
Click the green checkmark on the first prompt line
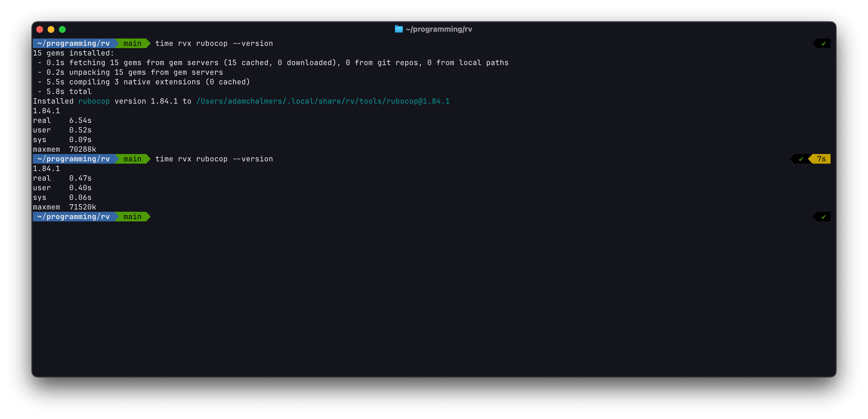(x=824, y=43)
